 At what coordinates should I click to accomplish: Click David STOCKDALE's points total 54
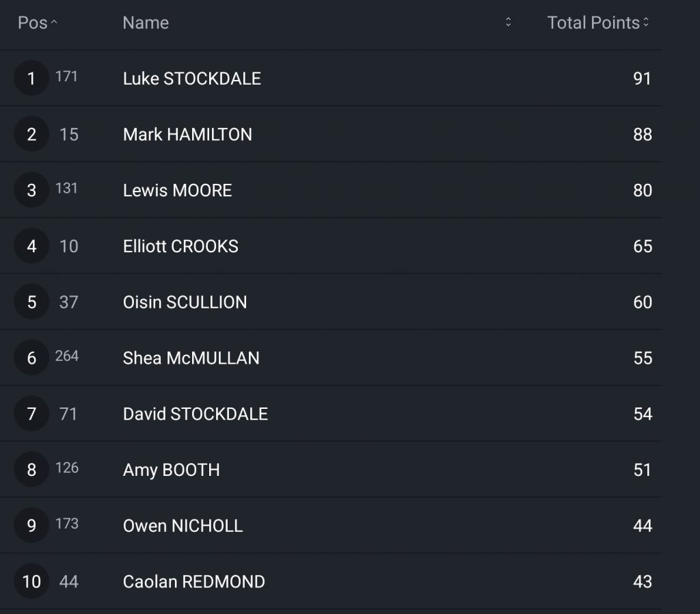click(x=642, y=414)
